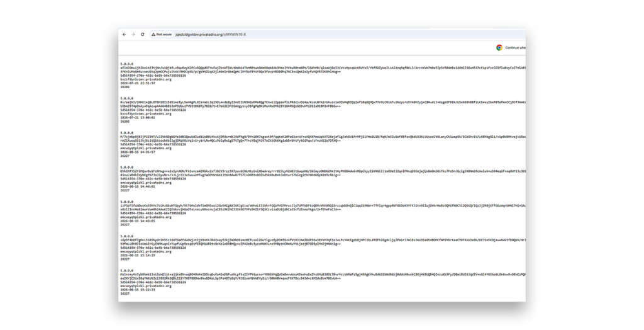Image resolution: width=644 pixels, height=330 pixels.
Task: Select timestamp 2026-08-15 14:40:01
Action: click(138, 186)
